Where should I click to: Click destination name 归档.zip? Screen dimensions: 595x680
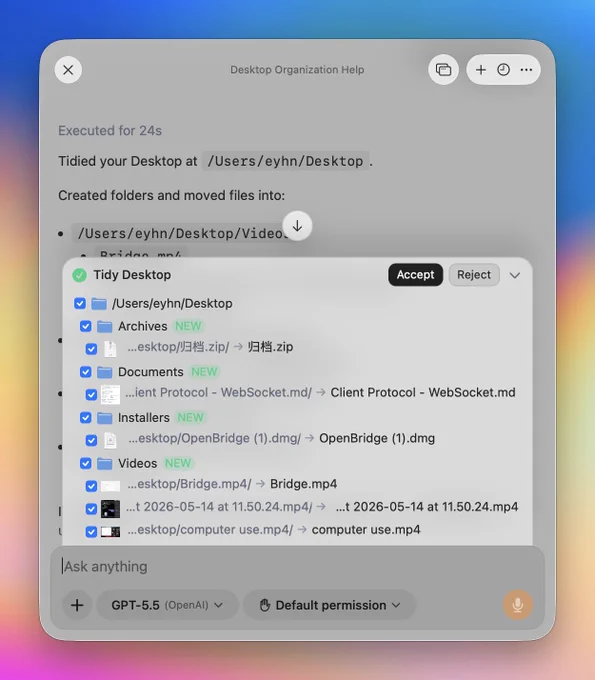pos(270,347)
